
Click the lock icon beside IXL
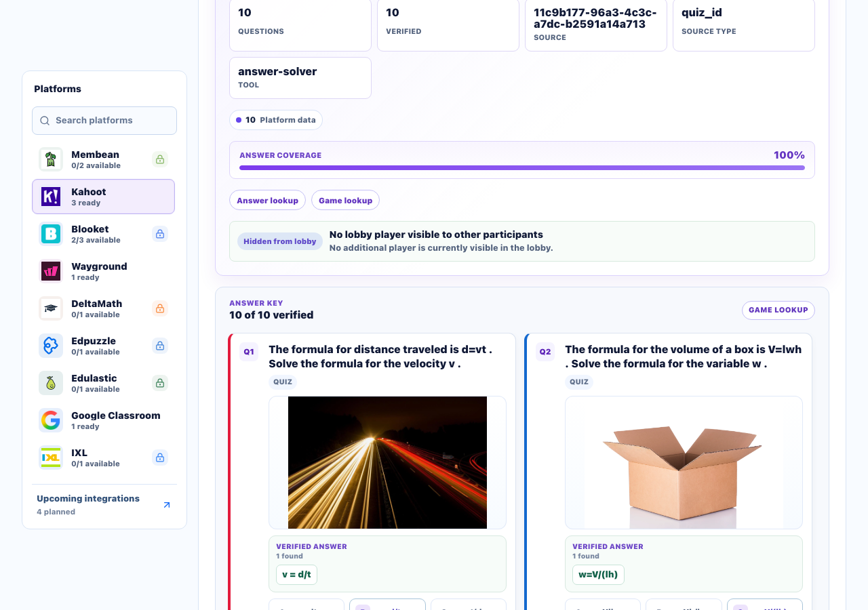point(160,457)
